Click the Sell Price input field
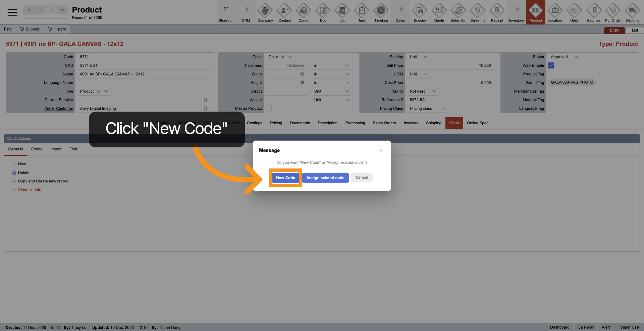 (x=449, y=65)
